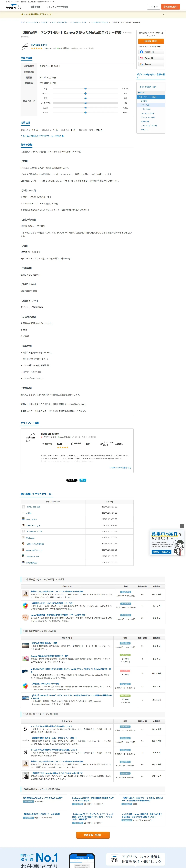
Task: Click the Yahoo!ID login button
Action: 151,58
